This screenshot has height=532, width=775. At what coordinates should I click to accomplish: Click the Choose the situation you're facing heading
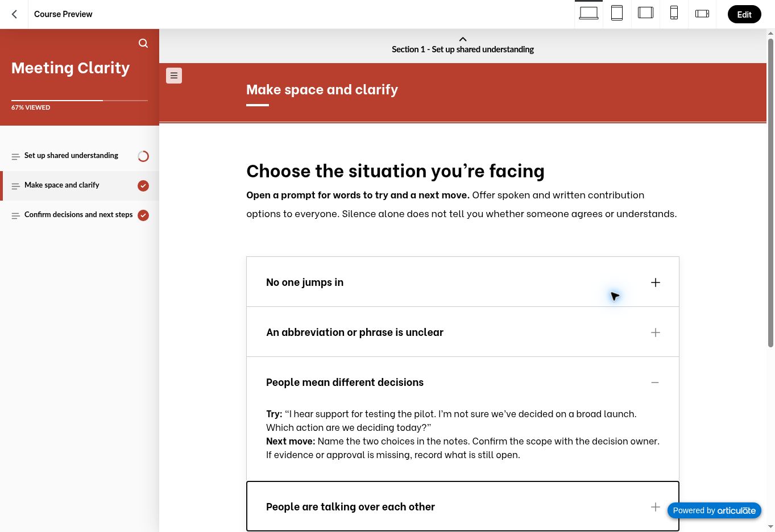(x=395, y=171)
